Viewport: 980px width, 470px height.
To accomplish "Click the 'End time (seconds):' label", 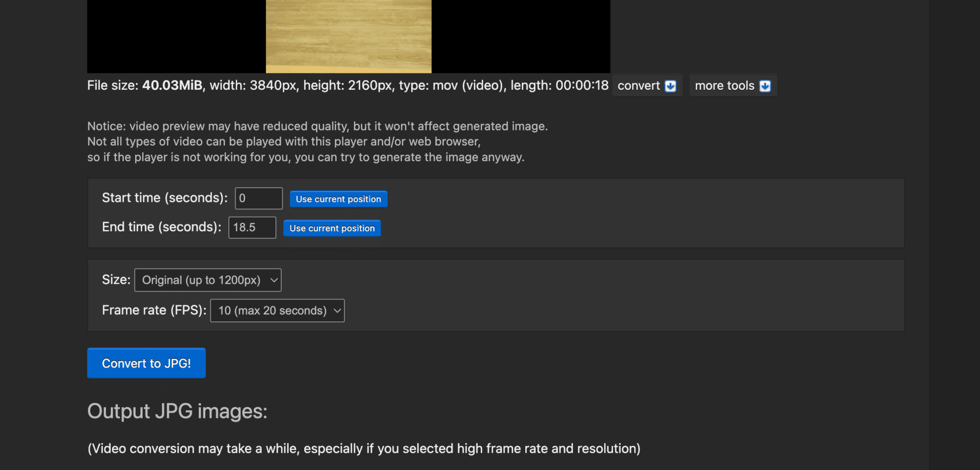I will click(x=162, y=227).
